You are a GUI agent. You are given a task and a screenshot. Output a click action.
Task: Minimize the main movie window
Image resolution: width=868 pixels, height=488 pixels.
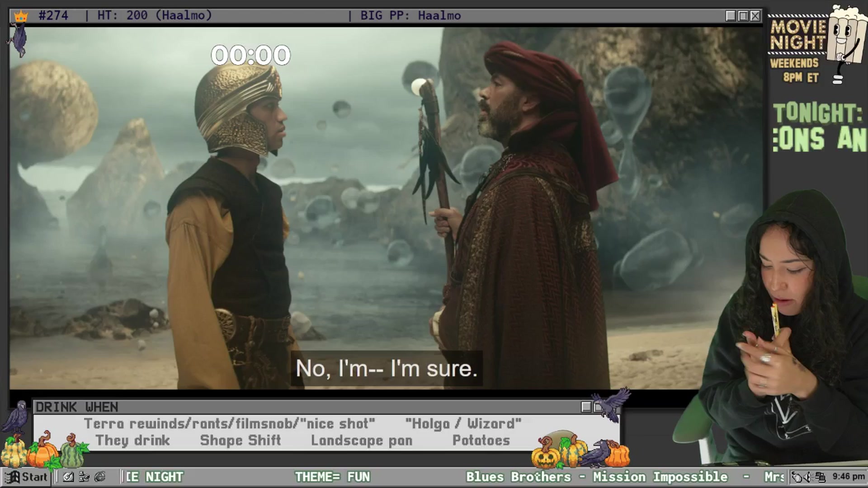[x=731, y=16]
